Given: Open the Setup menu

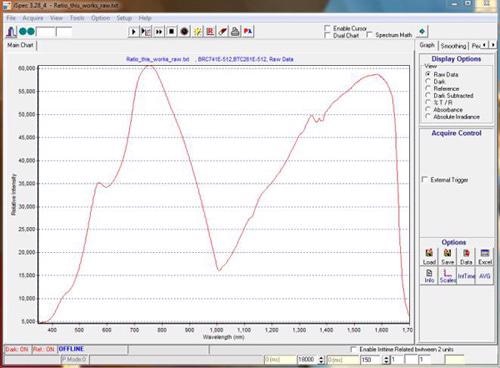Looking at the screenshot, I should point(124,18).
